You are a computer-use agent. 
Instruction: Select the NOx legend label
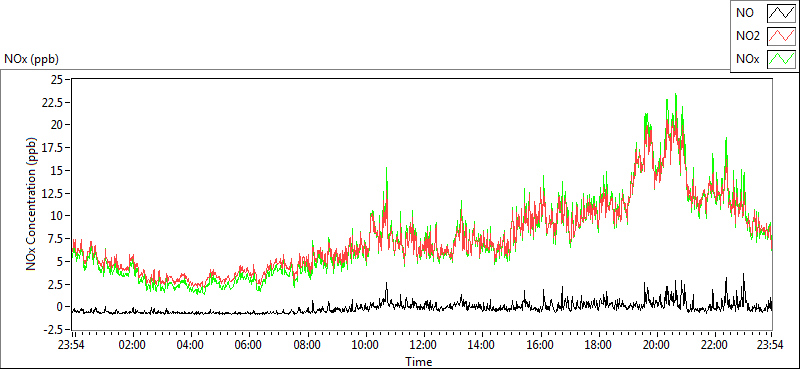[x=747, y=59]
